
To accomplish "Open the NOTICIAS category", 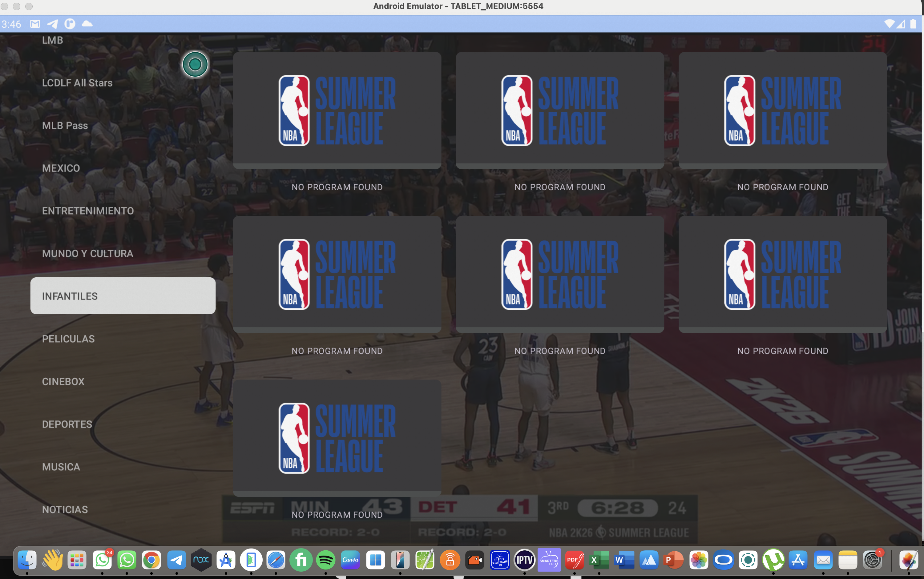I will (65, 509).
